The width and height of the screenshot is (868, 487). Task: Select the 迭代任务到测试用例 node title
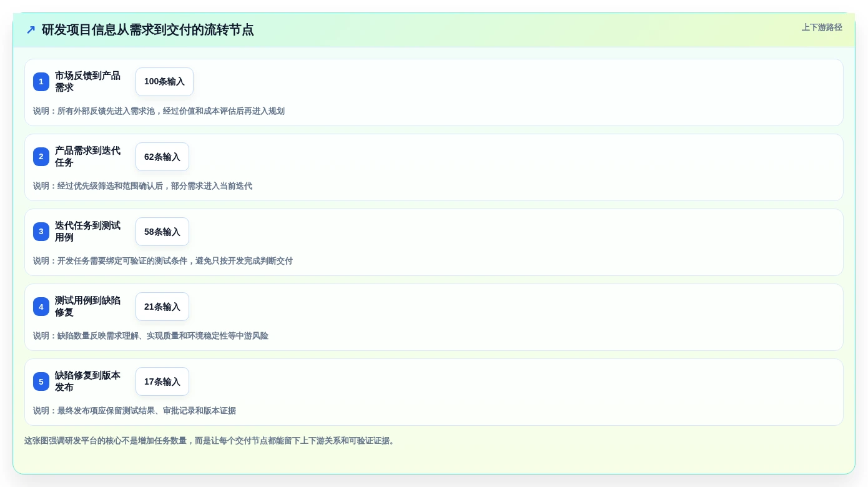pyautogui.click(x=88, y=232)
